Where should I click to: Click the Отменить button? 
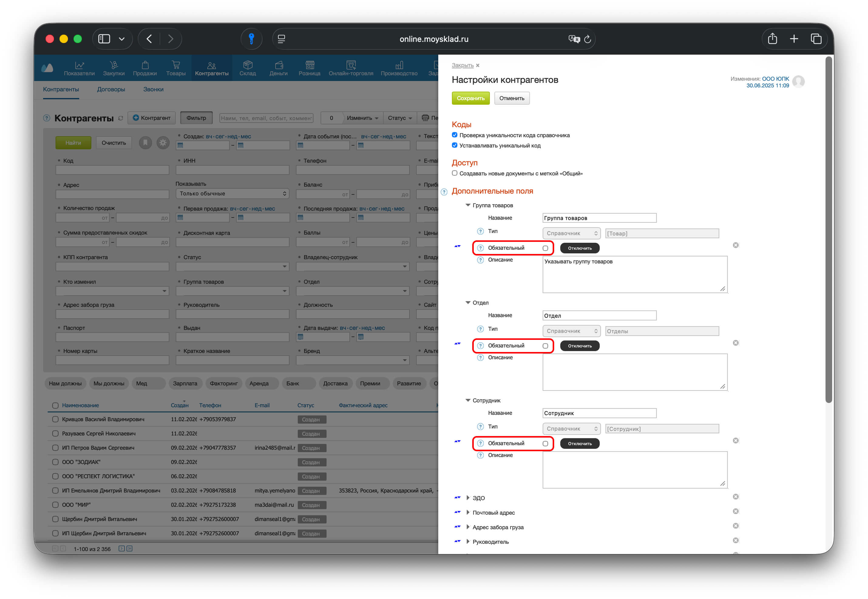click(511, 98)
